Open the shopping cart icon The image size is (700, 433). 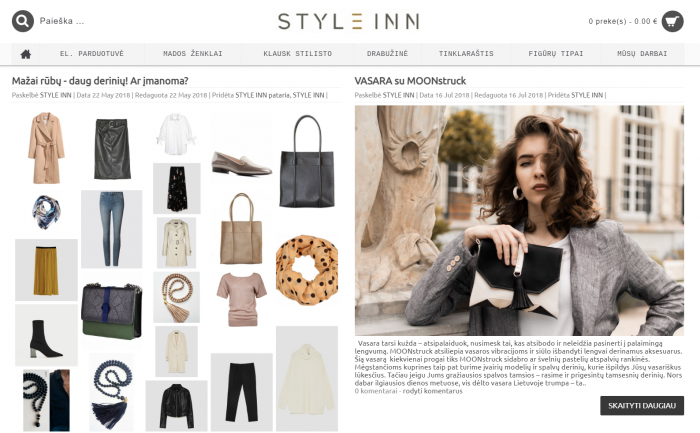pos(672,21)
